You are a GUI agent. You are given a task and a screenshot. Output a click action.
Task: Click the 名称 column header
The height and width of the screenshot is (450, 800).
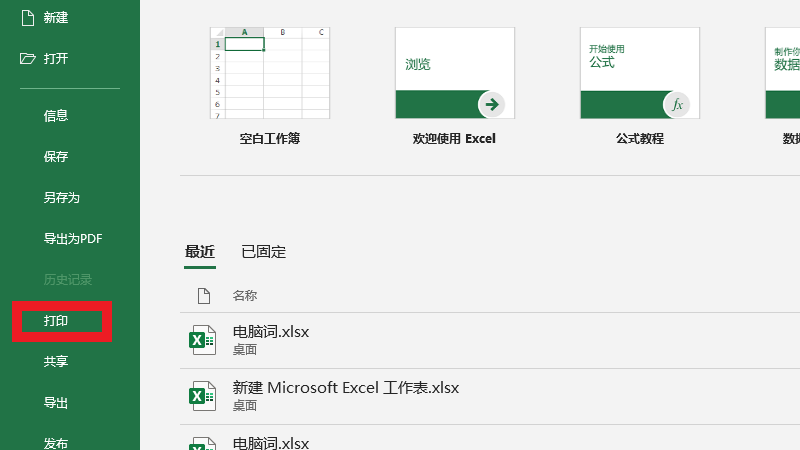pos(245,295)
